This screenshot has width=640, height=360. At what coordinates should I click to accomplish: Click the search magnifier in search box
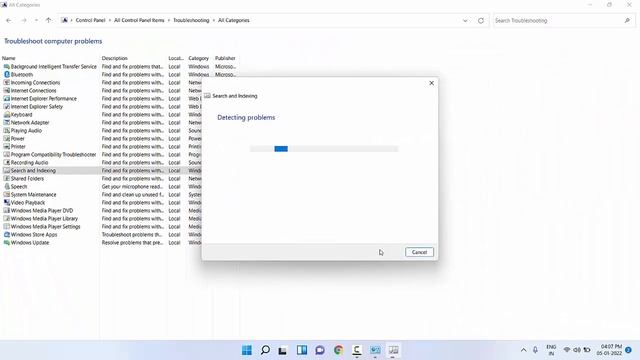(627, 20)
